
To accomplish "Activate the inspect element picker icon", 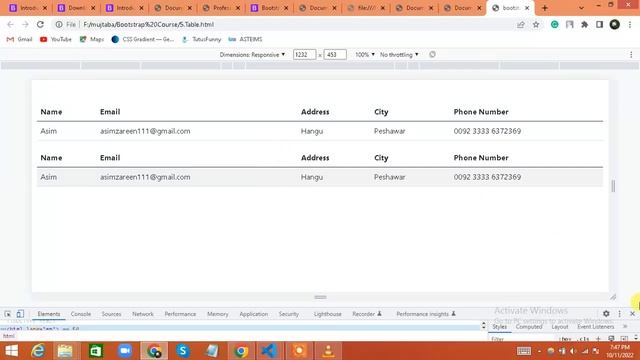I will coord(8,313).
